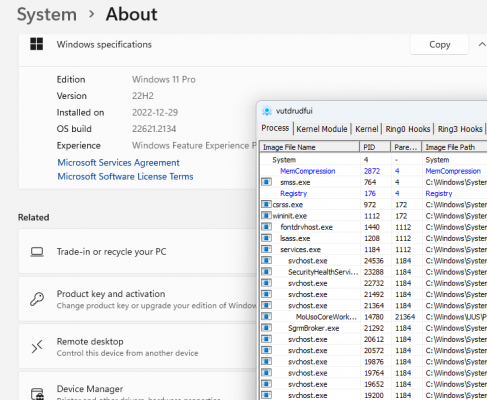The height and width of the screenshot is (400, 487).
Task: Select the MemCompression process row
Action: coord(373,171)
